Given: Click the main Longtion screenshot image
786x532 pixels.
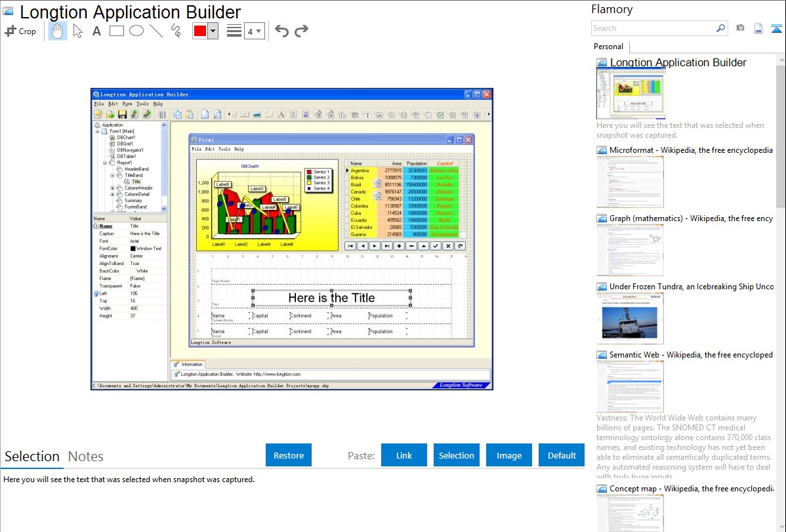Looking at the screenshot, I should pos(292,239).
